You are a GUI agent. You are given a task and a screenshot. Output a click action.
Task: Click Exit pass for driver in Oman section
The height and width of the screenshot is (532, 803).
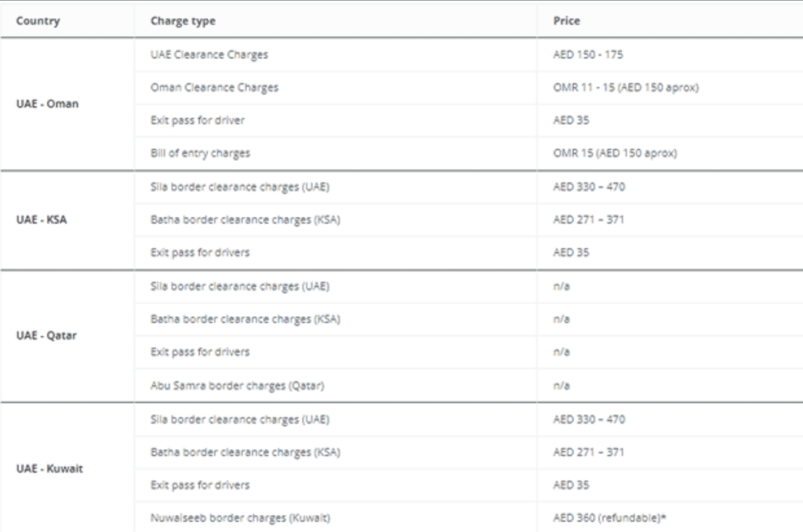[197, 120]
